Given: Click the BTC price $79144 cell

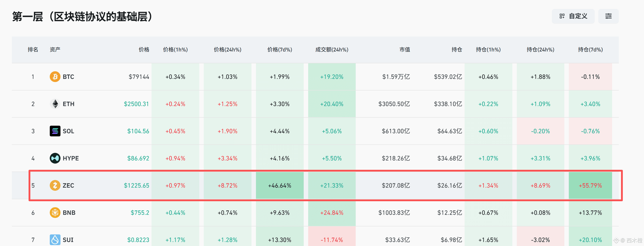Looking at the screenshot, I should coord(139,77).
